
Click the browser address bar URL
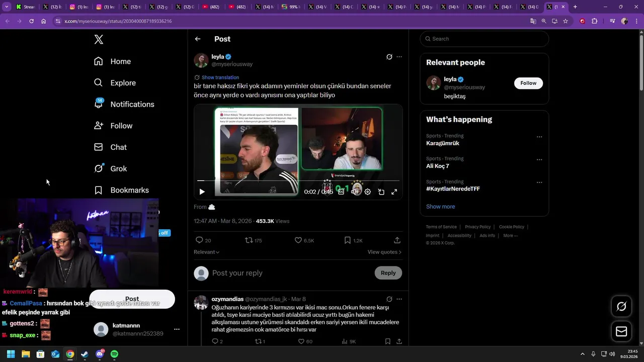118,21
